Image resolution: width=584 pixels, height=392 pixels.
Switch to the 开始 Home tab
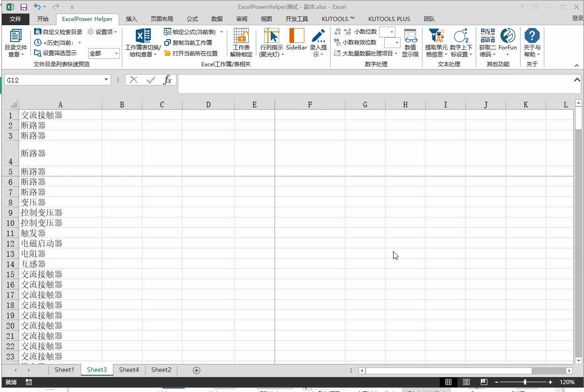(x=43, y=19)
